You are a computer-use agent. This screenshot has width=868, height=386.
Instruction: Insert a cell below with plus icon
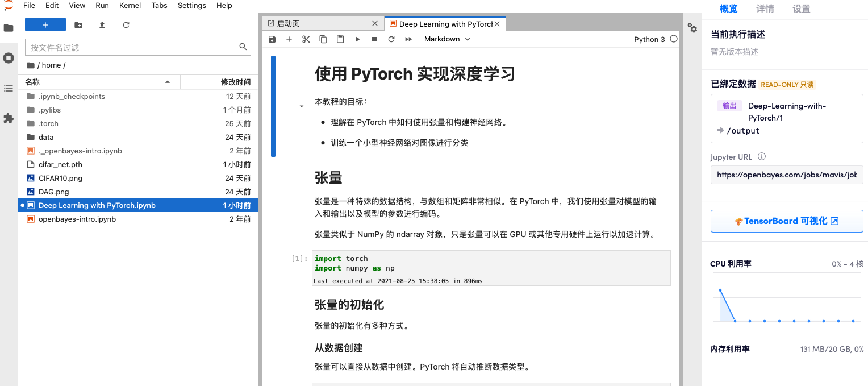pos(289,39)
